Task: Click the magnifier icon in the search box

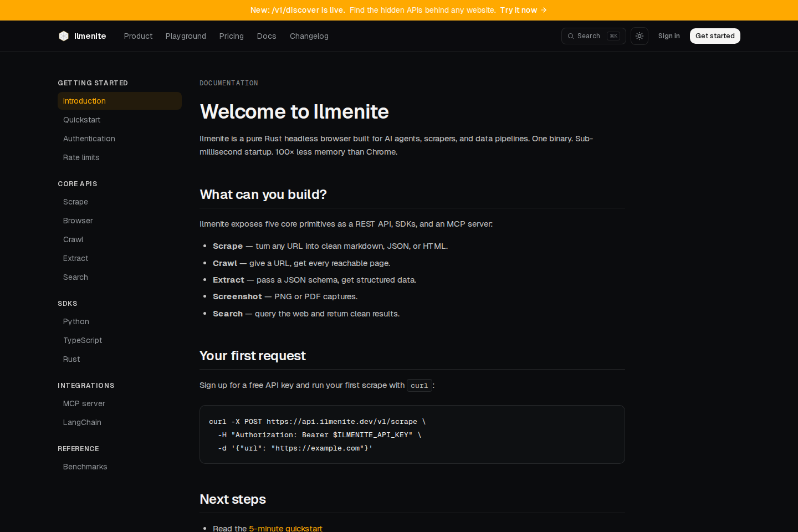Action: (571, 36)
